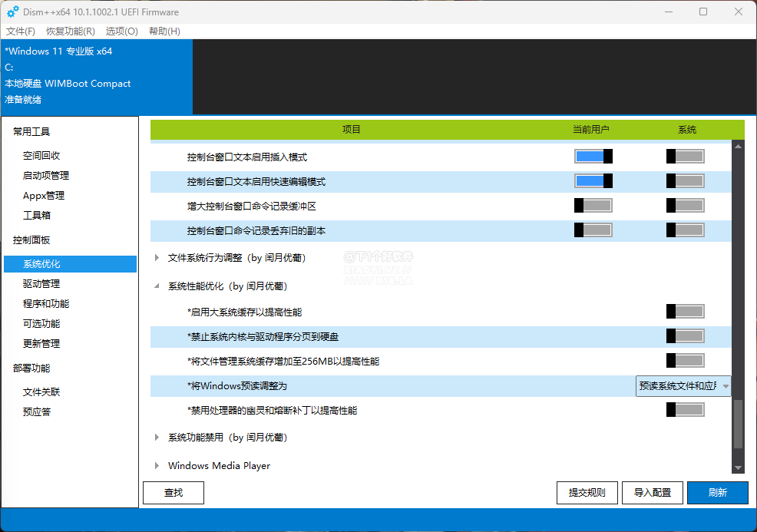The height and width of the screenshot is (532, 757).
Task: Toggle current-user switch for 控制台窗口文本启用快速编辑模式
Action: [x=593, y=180]
